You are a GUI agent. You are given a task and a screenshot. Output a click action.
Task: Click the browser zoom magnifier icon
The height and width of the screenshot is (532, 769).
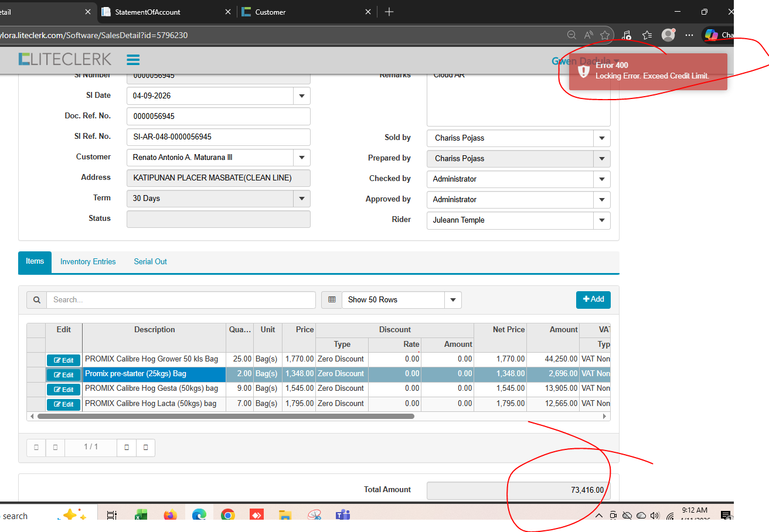[571, 35]
